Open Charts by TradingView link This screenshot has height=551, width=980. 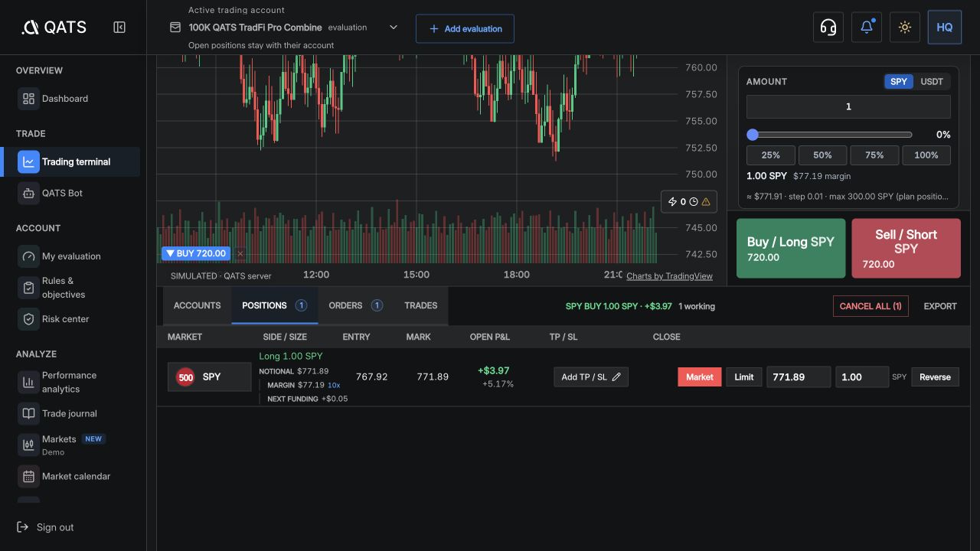coord(669,276)
